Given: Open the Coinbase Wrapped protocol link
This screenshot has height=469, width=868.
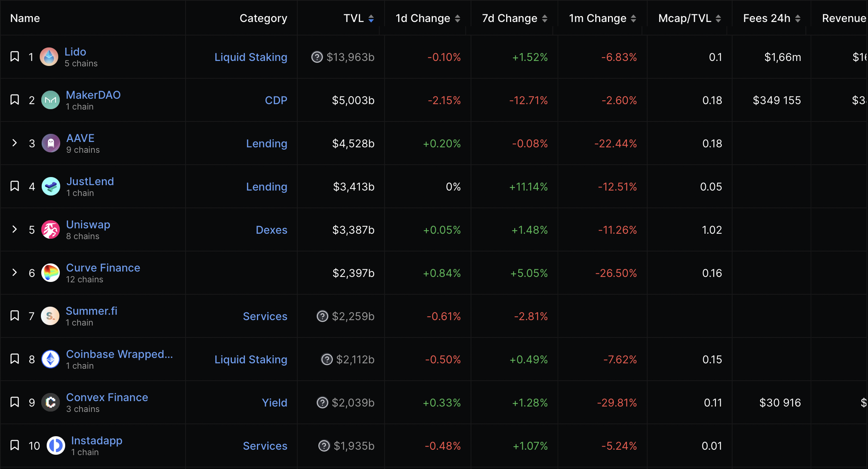Looking at the screenshot, I should click(x=119, y=354).
